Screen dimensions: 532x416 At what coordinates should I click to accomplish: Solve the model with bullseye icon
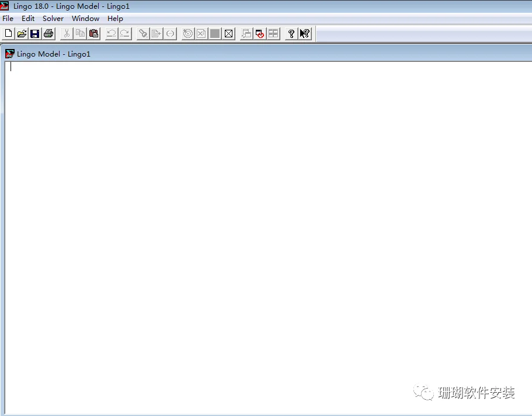tap(187, 34)
